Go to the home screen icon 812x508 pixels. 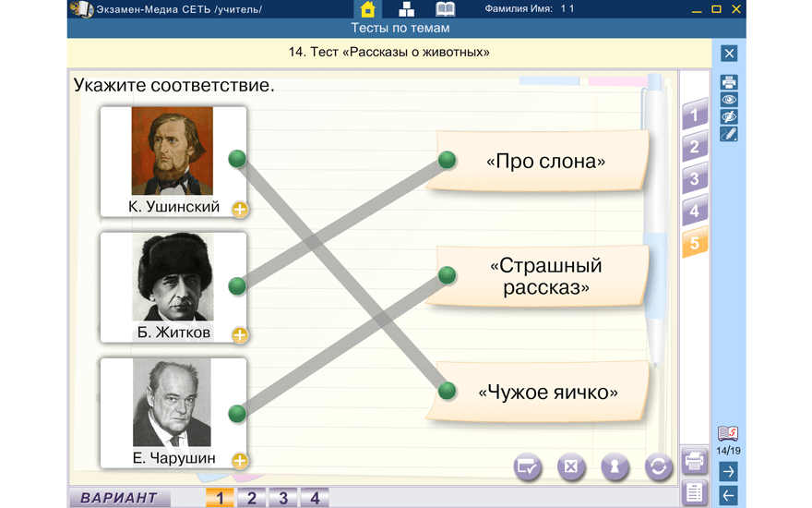click(x=367, y=9)
